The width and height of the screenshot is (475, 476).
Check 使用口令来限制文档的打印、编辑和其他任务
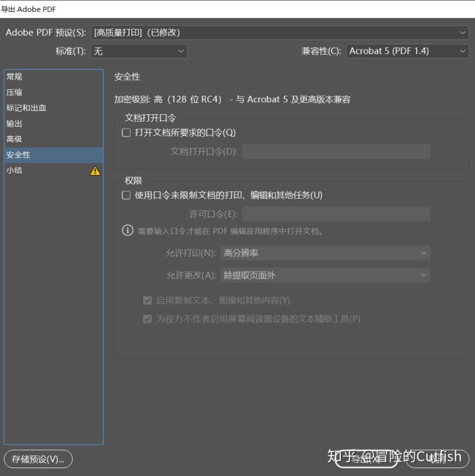(x=126, y=195)
